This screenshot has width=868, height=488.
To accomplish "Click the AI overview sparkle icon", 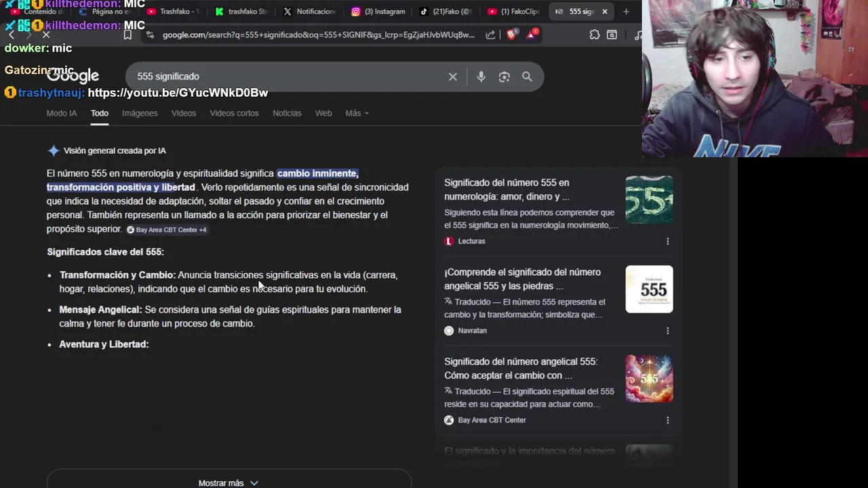I will pyautogui.click(x=53, y=150).
